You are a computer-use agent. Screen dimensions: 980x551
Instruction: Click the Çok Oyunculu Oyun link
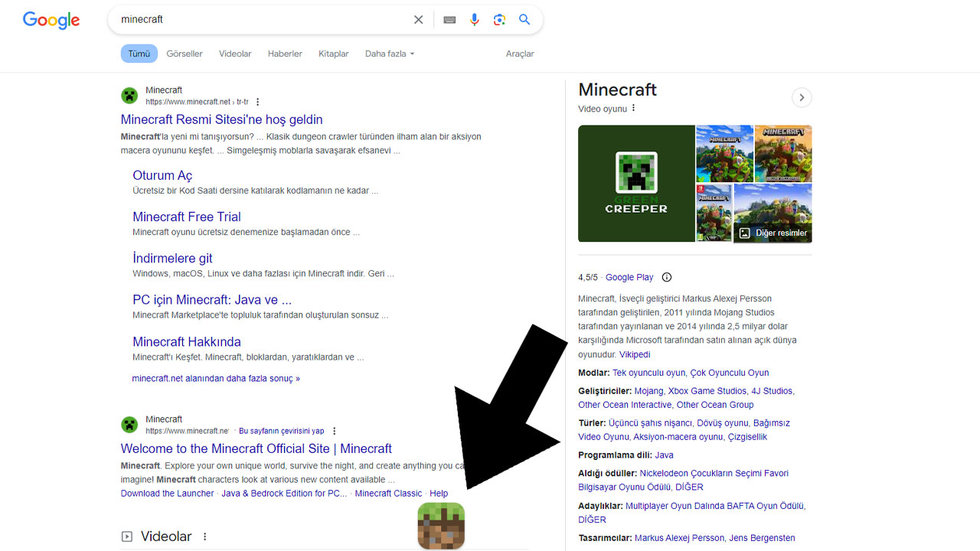730,373
